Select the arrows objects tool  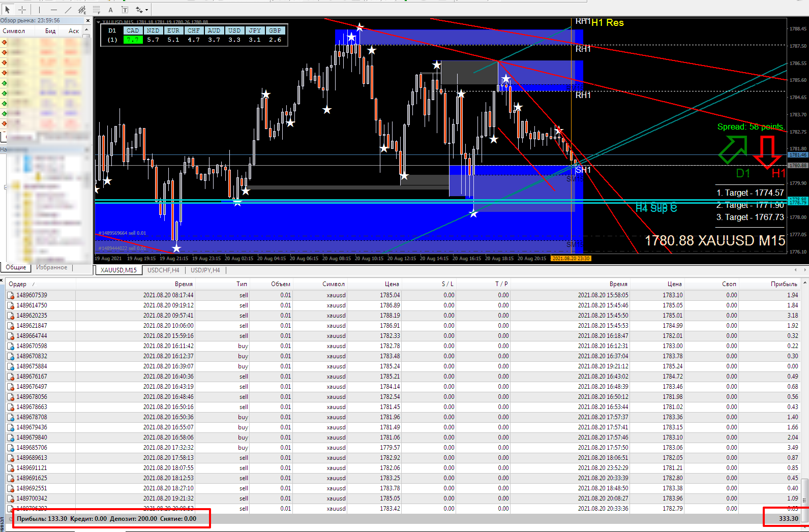139,10
